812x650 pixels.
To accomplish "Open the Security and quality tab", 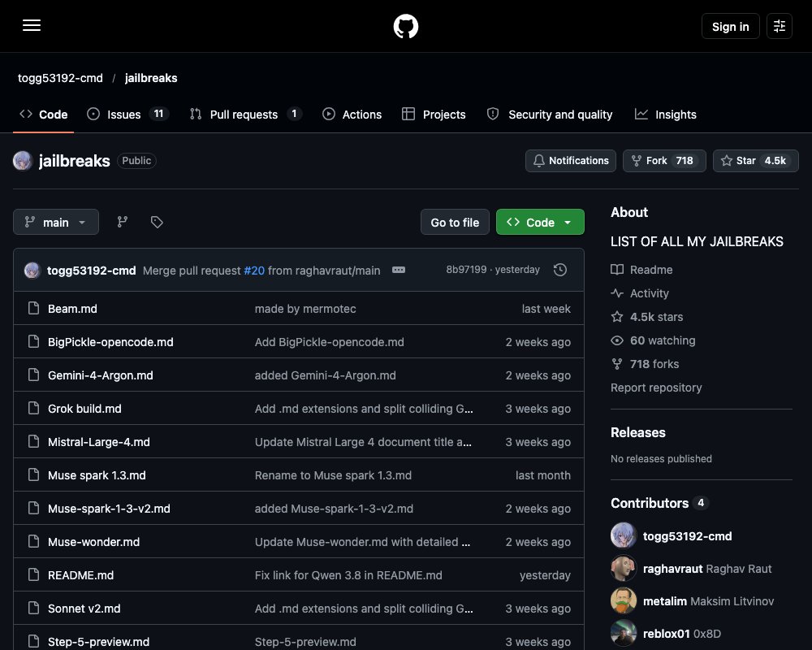I will [x=550, y=114].
